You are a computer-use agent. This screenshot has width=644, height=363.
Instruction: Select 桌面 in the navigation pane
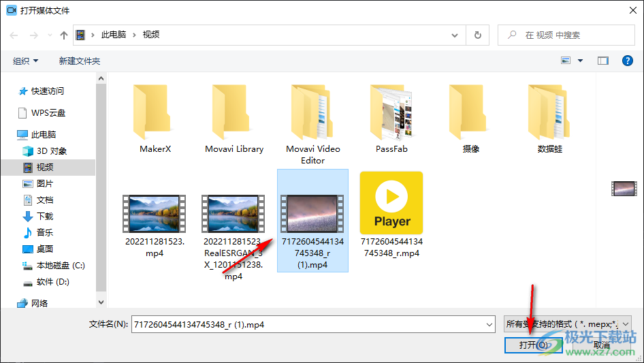45,249
